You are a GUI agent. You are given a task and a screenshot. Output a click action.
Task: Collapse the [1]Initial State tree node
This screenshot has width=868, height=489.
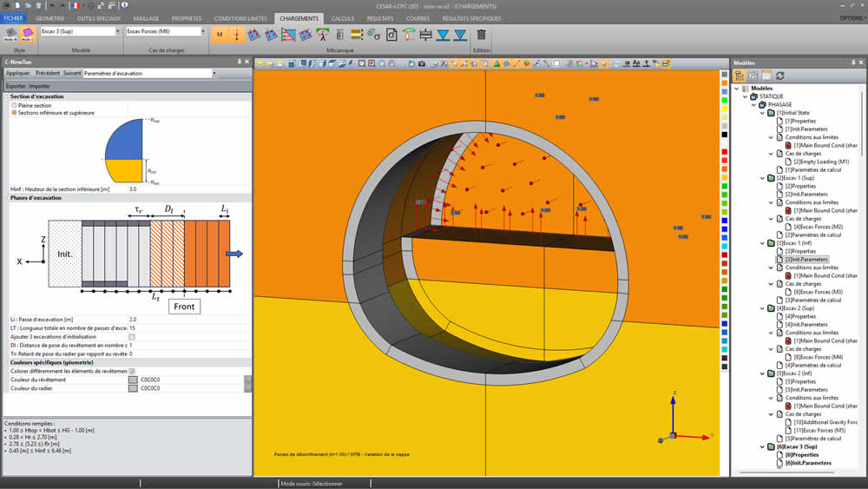coord(762,113)
